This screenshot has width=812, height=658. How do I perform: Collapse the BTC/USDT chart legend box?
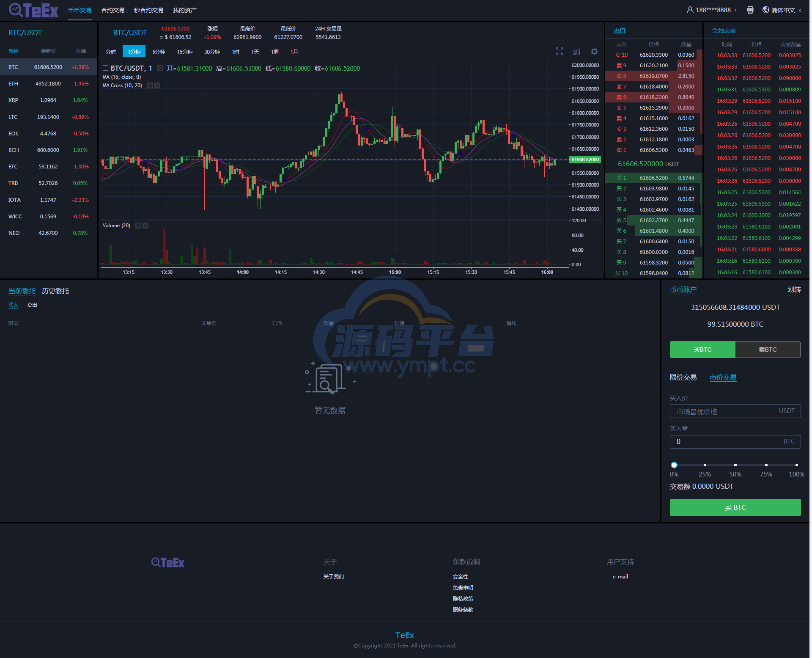(105, 68)
